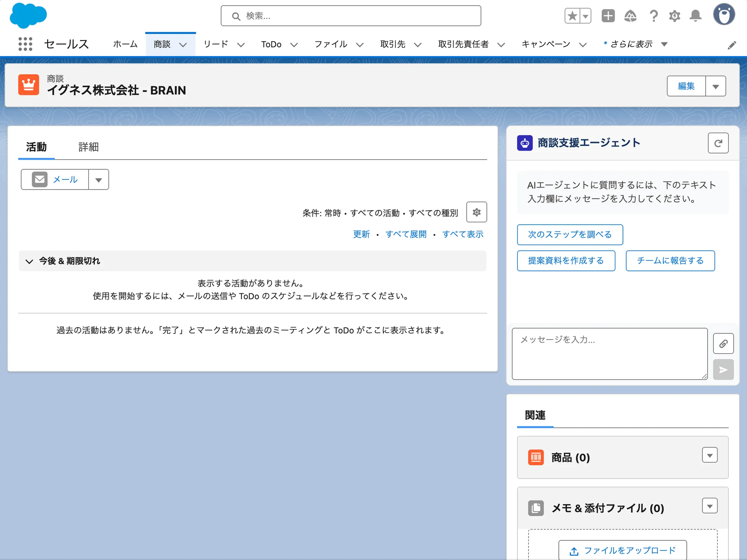This screenshot has width=747, height=560.
Task: Click the attach file paperclip icon
Action: pyautogui.click(x=723, y=343)
